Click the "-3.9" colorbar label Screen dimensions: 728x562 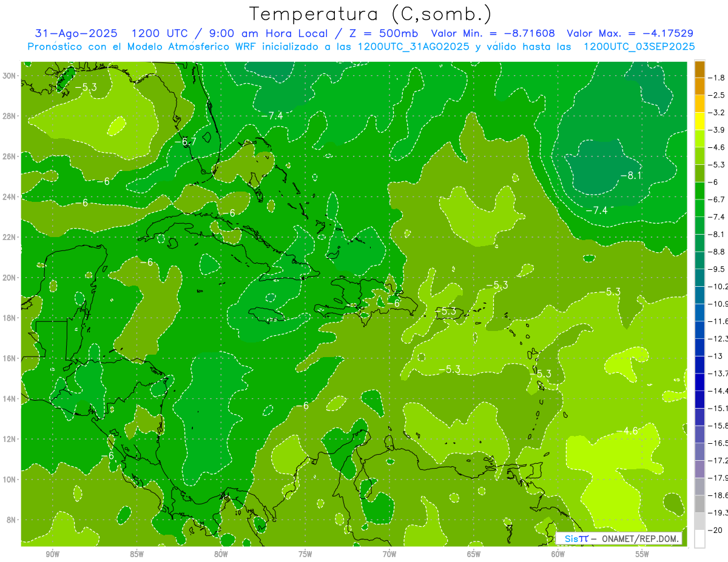pyautogui.click(x=717, y=130)
